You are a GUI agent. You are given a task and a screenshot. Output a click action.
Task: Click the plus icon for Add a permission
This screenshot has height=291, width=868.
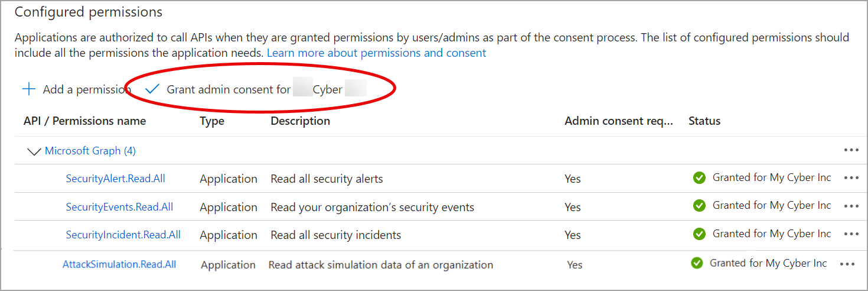click(x=28, y=89)
